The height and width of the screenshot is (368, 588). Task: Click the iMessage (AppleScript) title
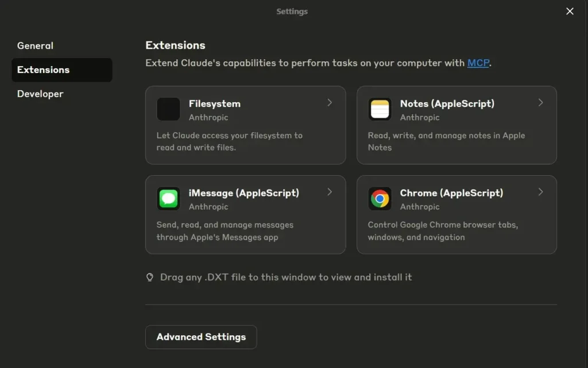pos(243,193)
